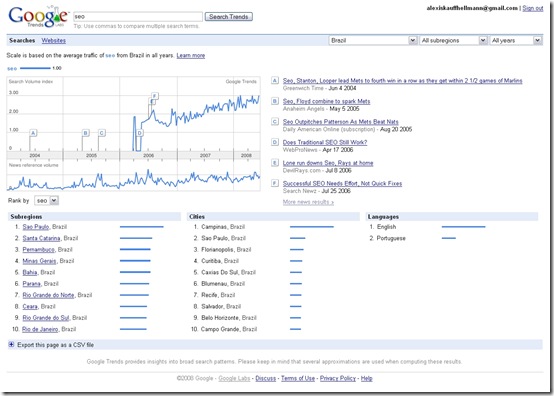The image size is (554, 396).
Task: Click 'Blumenau, Brazil' city entry
Action: point(223,284)
